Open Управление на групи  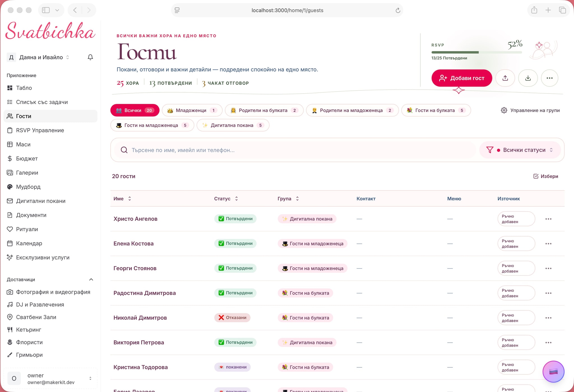pyautogui.click(x=530, y=110)
